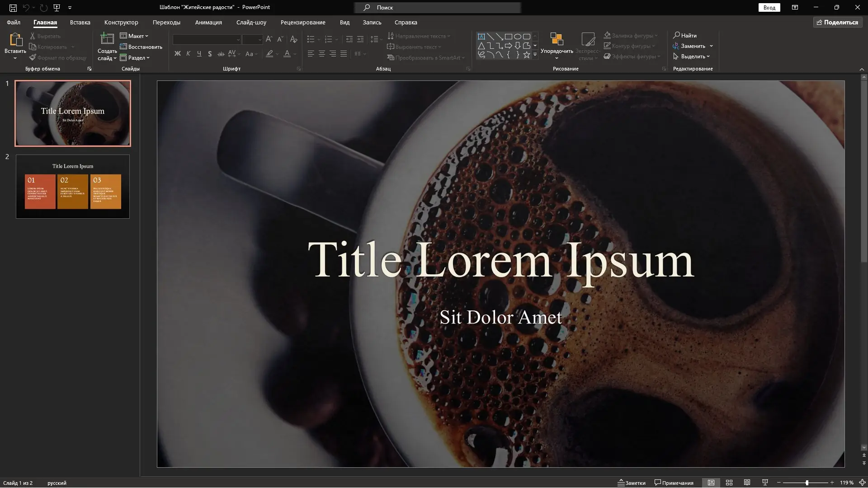Click the Save icon in quick access toolbar
Screen dimensions: 868x488
click(13, 7)
